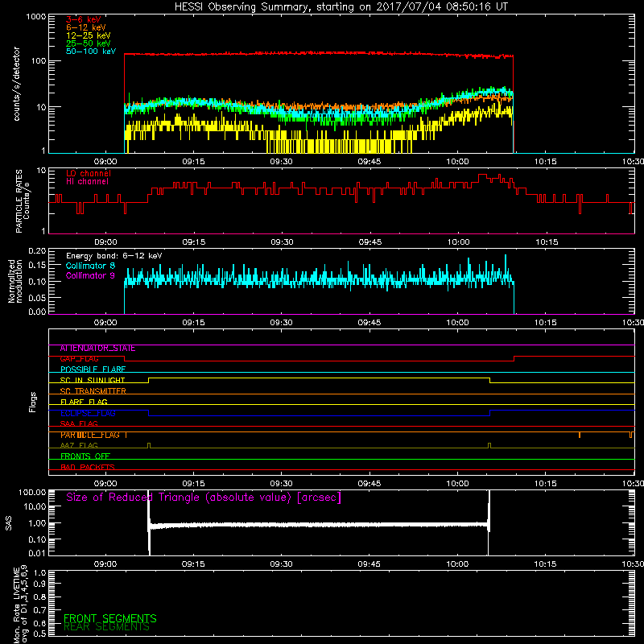Click the 'ECLIPSE_FLAG' flag label
This screenshot has height=644, width=644.
pos(88,413)
